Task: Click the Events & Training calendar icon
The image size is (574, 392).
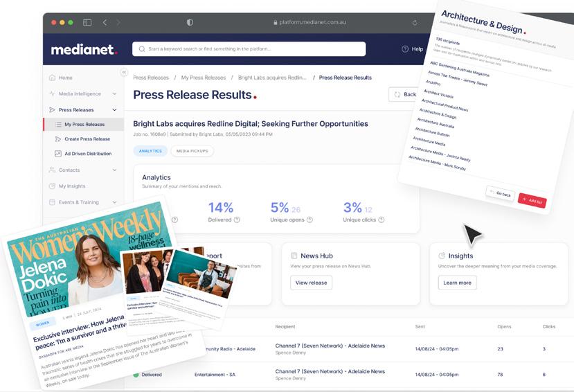Action: [52, 202]
